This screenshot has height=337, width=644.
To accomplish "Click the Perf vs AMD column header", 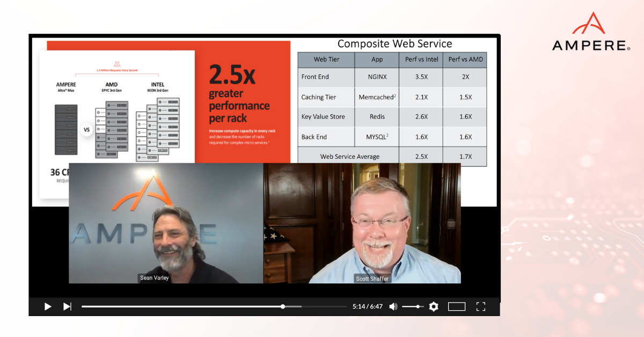I will tap(465, 60).
